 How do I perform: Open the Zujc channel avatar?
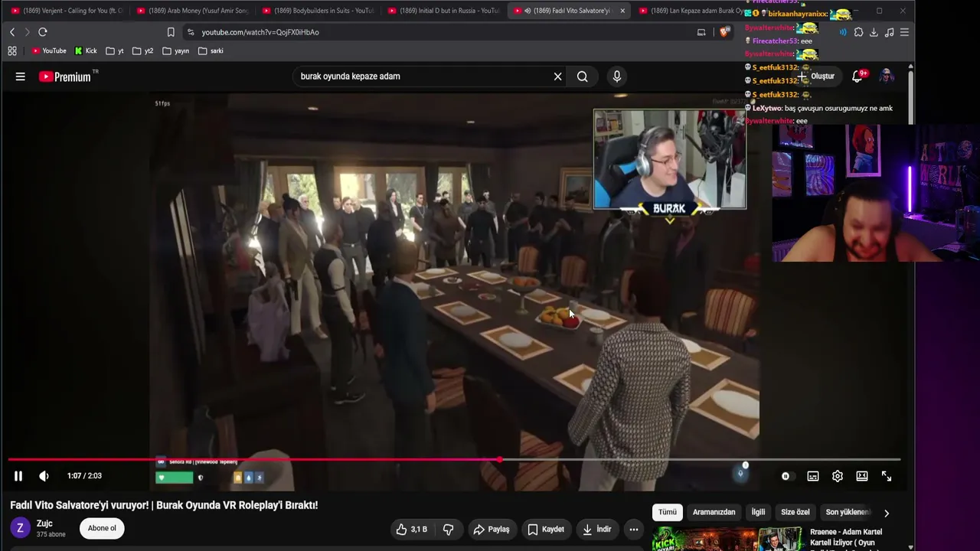tap(20, 528)
